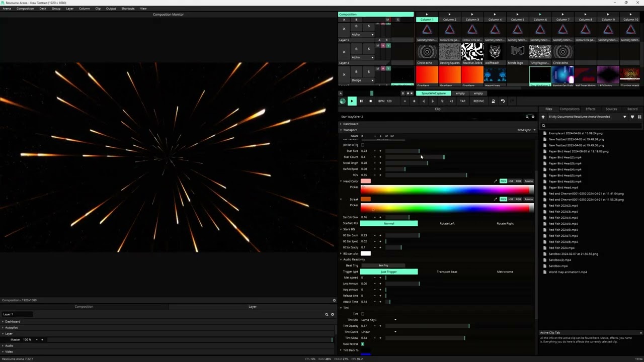Search within the Layer 1 panel
Viewport: 644px width, 362px height.
(x=327, y=314)
